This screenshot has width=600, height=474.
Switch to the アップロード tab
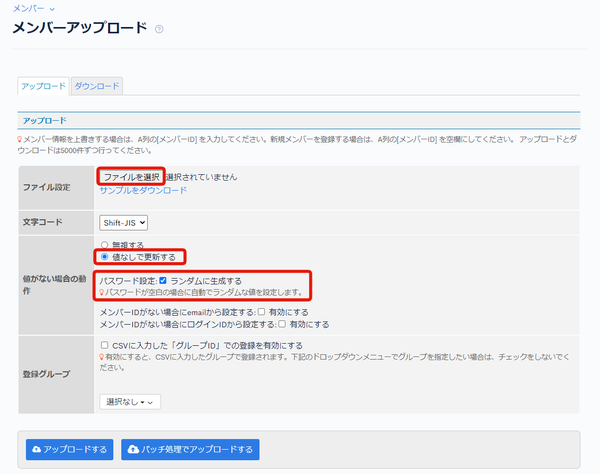[43, 86]
